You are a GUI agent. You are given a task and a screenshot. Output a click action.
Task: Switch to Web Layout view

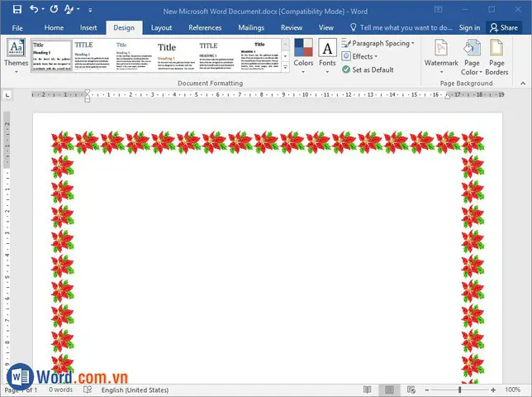click(x=411, y=390)
